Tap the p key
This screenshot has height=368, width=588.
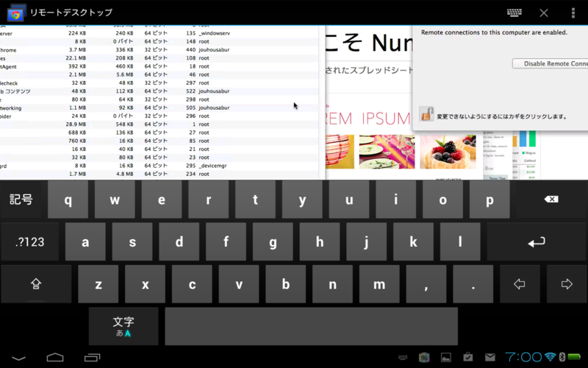click(x=490, y=199)
